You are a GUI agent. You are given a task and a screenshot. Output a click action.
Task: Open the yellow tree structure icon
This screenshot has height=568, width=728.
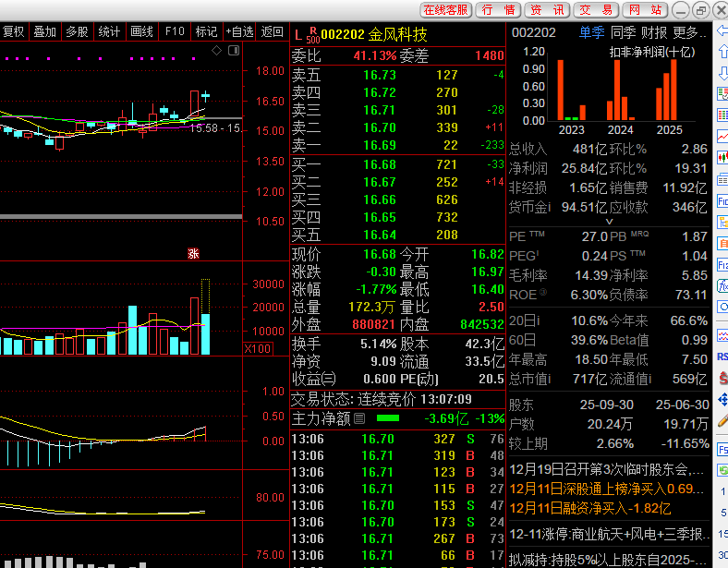pos(722,222)
